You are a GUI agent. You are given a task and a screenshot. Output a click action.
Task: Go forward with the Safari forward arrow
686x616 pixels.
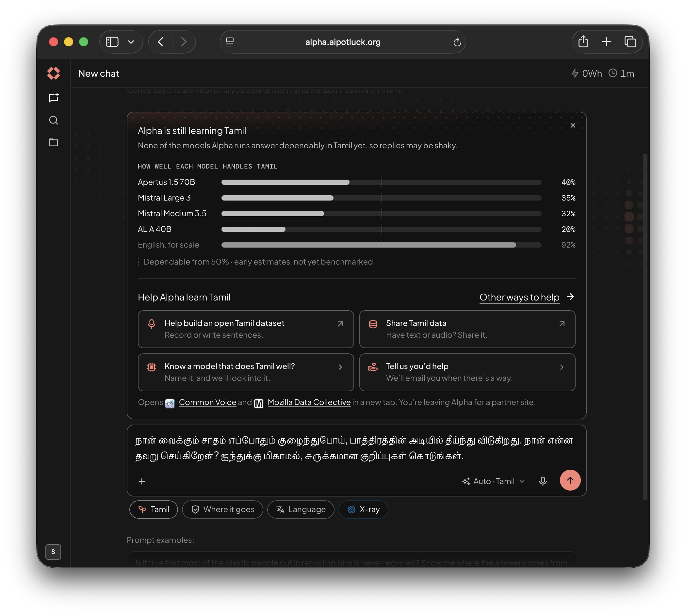pyautogui.click(x=184, y=42)
